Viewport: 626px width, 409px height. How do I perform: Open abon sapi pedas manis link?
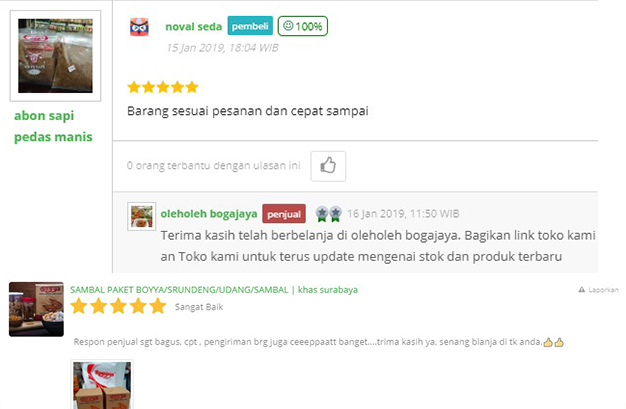pyautogui.click(x=53, y=126)
